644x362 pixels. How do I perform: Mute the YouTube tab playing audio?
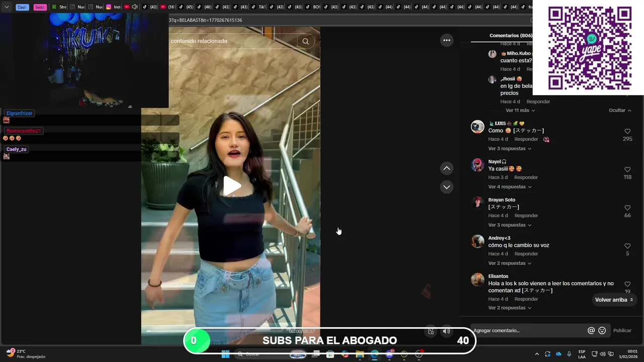pos(134,7)
